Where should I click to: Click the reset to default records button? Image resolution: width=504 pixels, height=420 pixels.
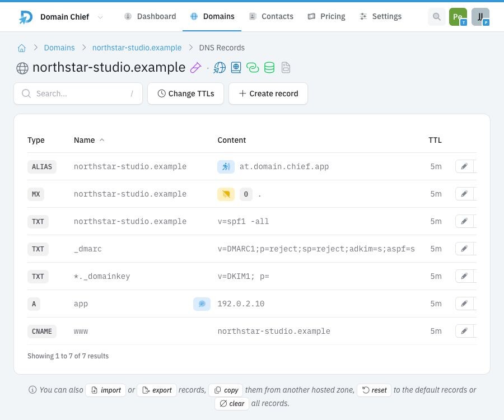tap(374, 390)
